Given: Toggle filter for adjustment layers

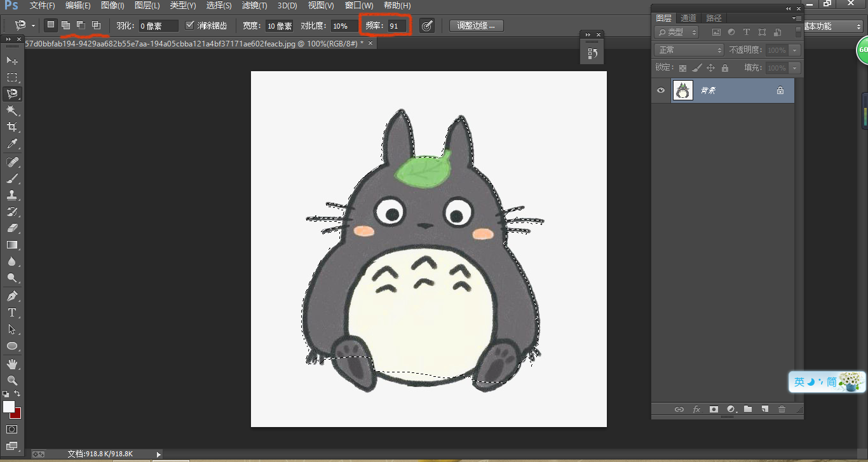Looking at the screenshot, I should click(x=731, y=32).
